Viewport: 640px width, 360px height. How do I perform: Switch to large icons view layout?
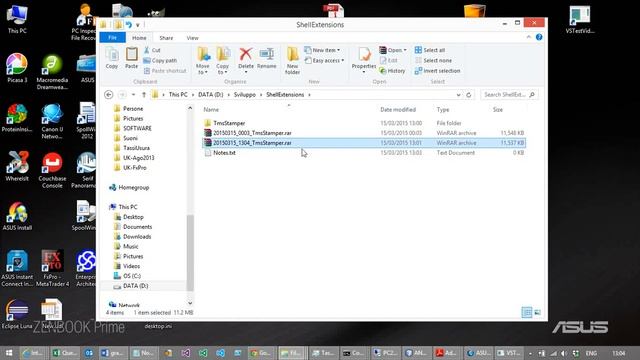click(x=538, y=312)
